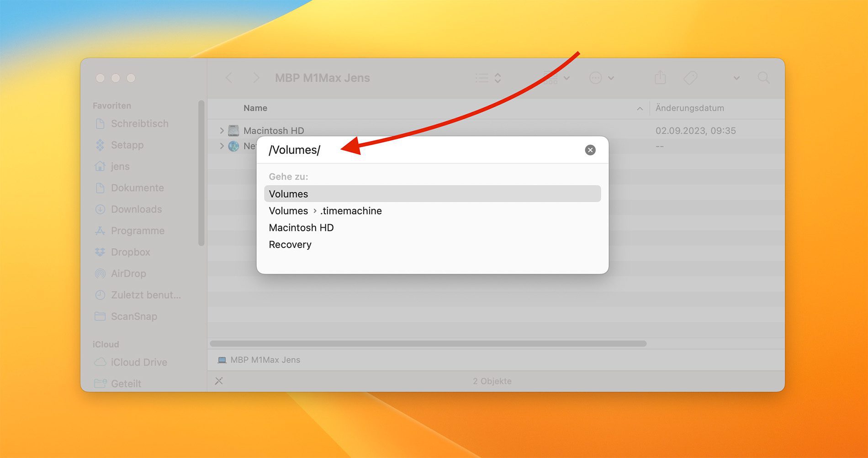
Task: Select Macintosh HD in the suggestions list
Action: click(301, 228)
